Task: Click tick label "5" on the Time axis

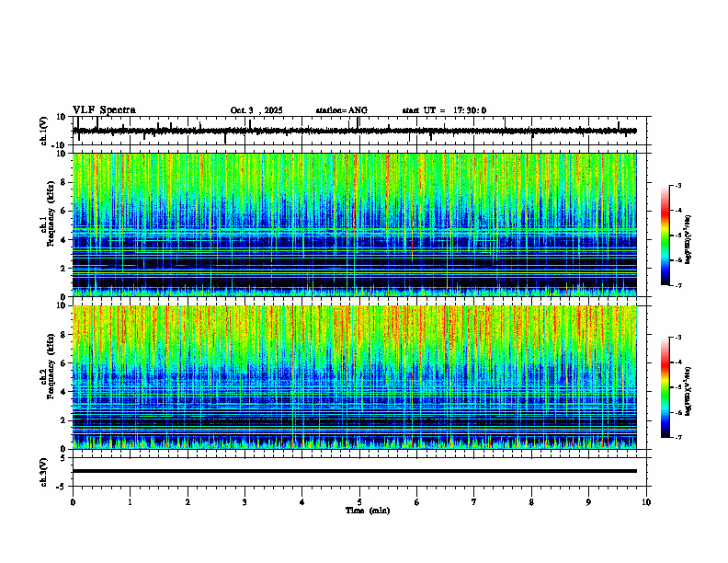Action: (x=359, y=502)
